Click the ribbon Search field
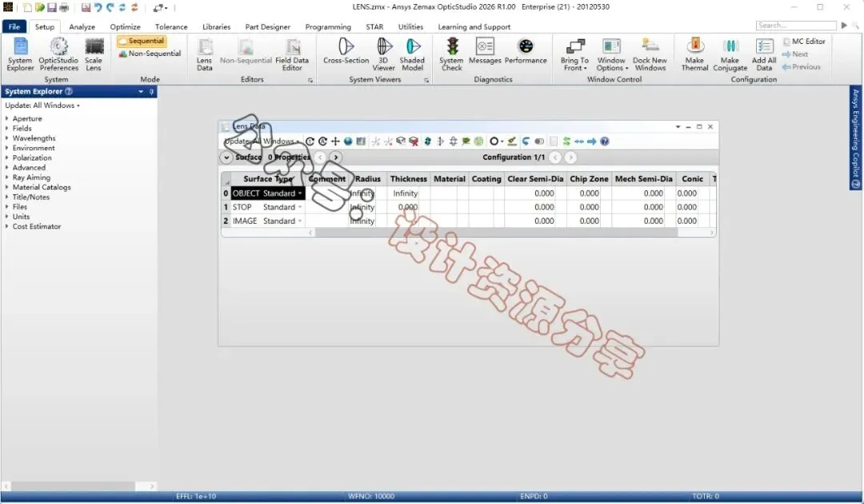 click(x=796, y=26)
